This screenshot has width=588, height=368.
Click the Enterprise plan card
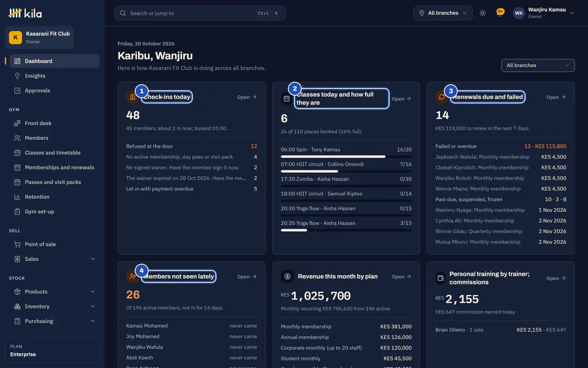click(x=52, y=350)
